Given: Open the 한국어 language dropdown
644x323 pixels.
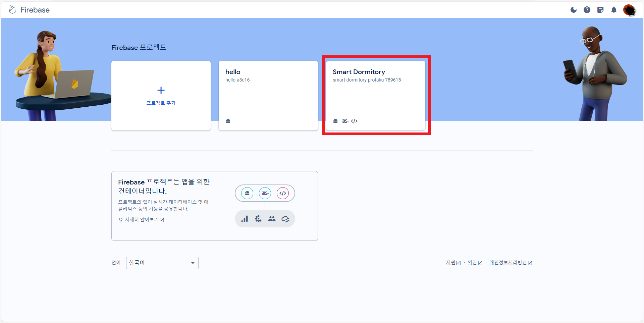Looking at the screenshot, I should point(162,263).
